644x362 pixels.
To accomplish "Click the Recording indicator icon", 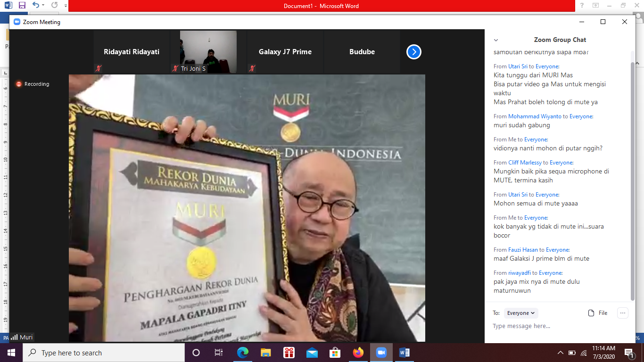I will 19,84.
